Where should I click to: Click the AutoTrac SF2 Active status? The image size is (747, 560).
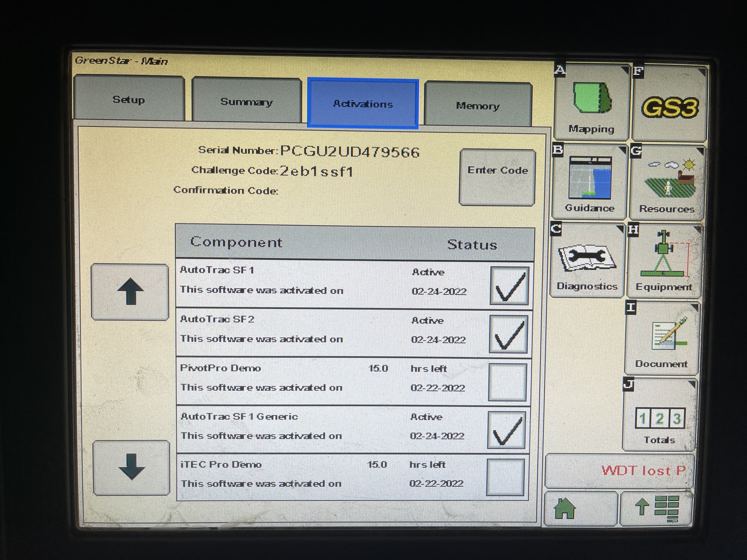[x=427, y=320]
